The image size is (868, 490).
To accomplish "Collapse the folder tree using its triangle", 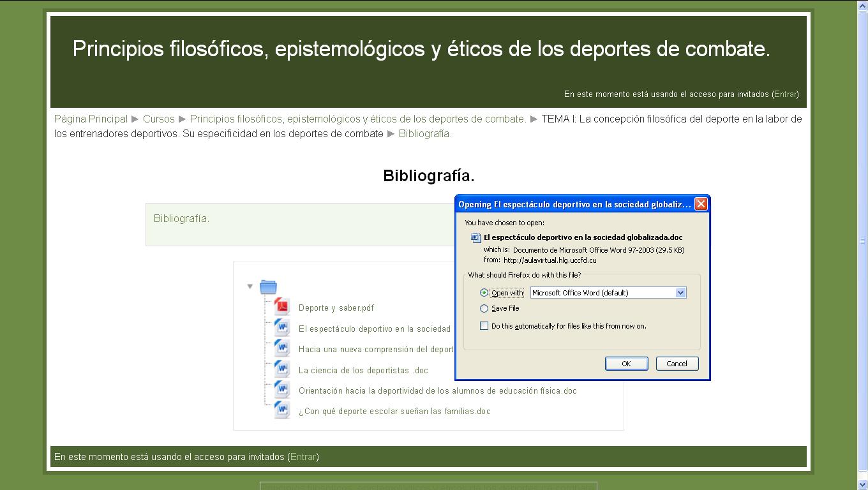I will (250, 286).
